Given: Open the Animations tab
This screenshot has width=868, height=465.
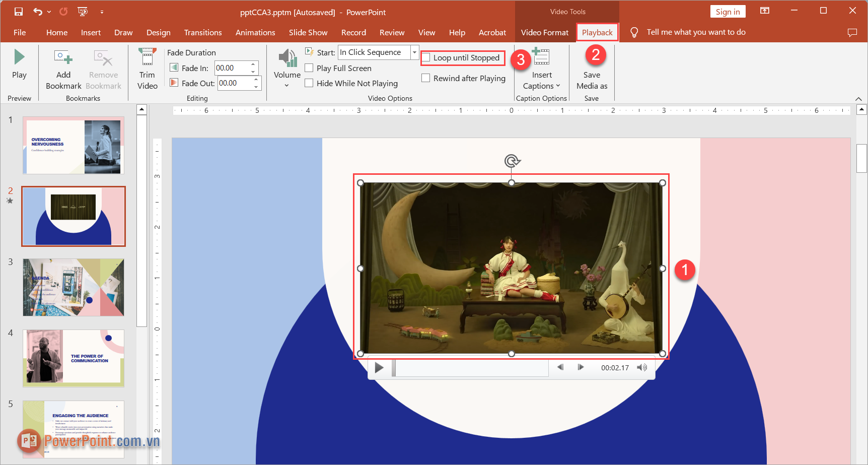Looking at the screenshot, I should [x=255, y=32].
